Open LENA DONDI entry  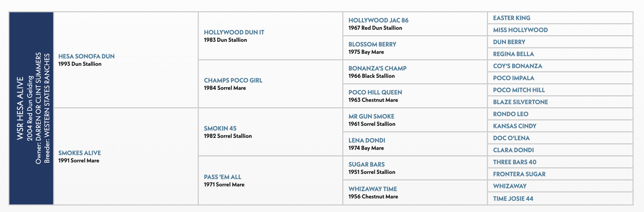pyautogui.click(x=367, y=140)
